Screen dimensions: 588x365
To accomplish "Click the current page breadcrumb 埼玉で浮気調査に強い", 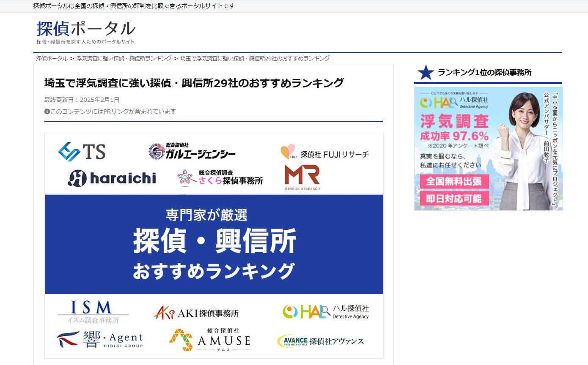I will point(255,58).
